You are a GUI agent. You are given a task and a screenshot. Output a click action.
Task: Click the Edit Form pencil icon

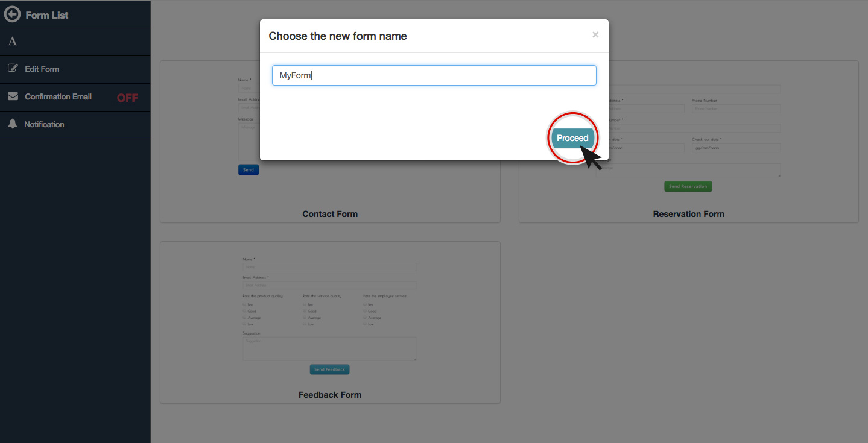point(13,69)
